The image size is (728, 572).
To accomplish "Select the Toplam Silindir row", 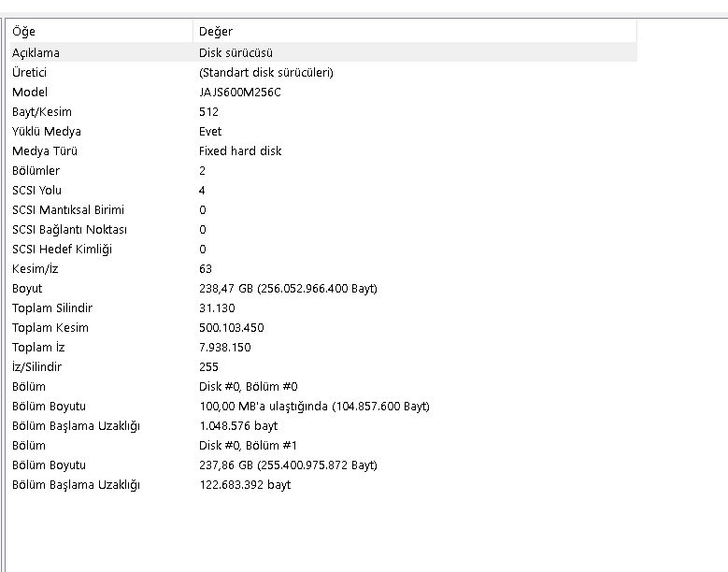I will pyautogui.click(x=323, y=307).
